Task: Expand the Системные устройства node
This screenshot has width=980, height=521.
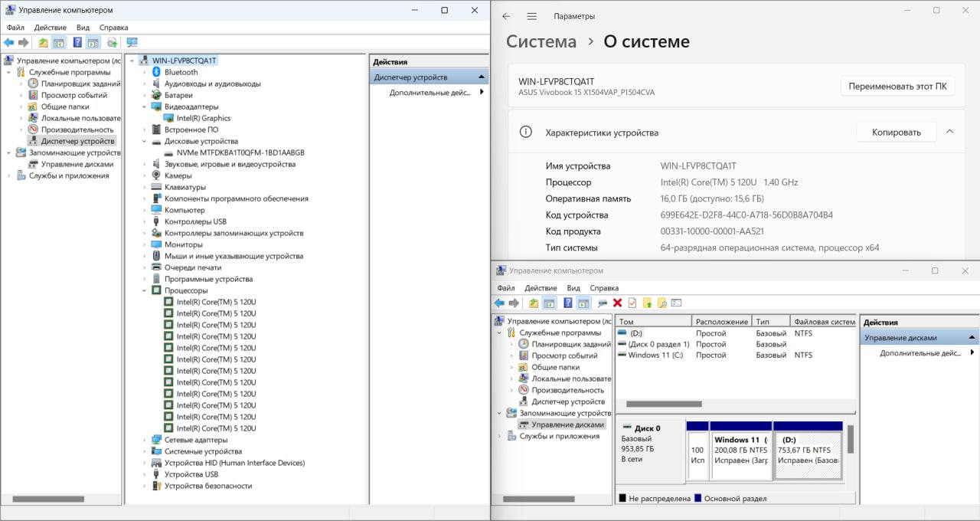Action: 144,451
